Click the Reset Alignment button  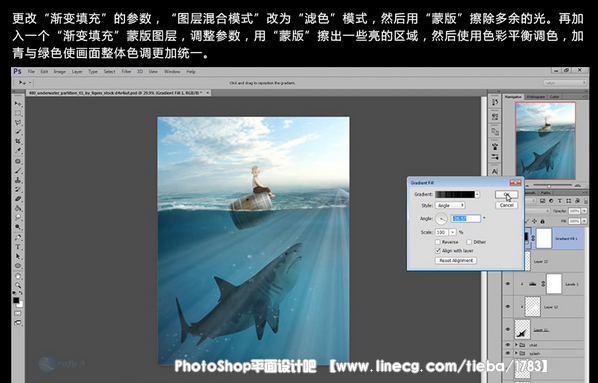tap(456, 261)
